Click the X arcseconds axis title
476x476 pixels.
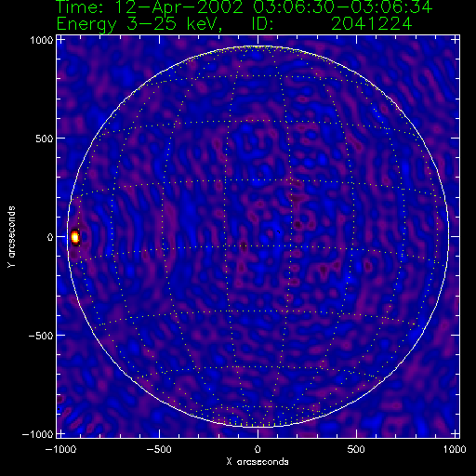pos(258,462)
